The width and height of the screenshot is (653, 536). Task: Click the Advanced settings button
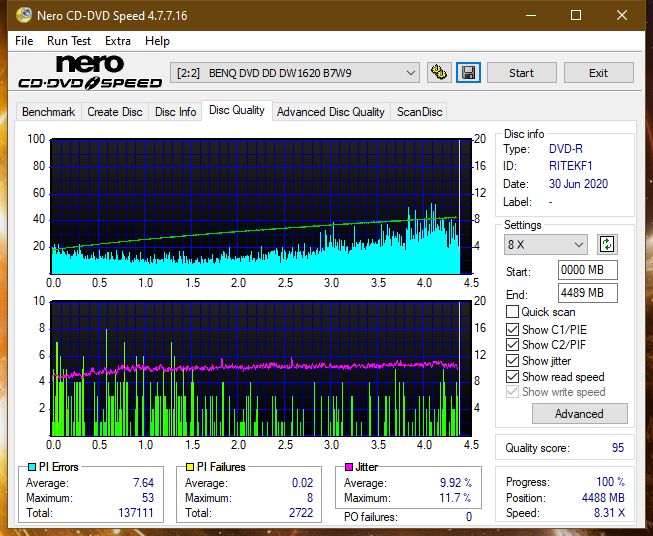(x=579, y=414)
